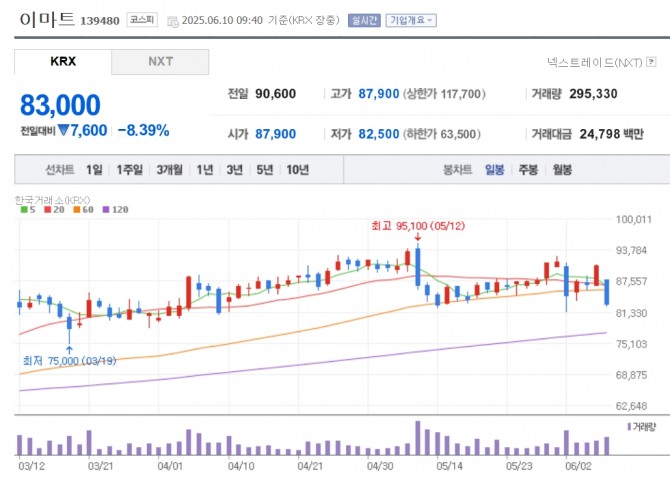This screenshot has width=670, height=486.
Task: Select the 3년 line chart period
Action: pos(235,170)
